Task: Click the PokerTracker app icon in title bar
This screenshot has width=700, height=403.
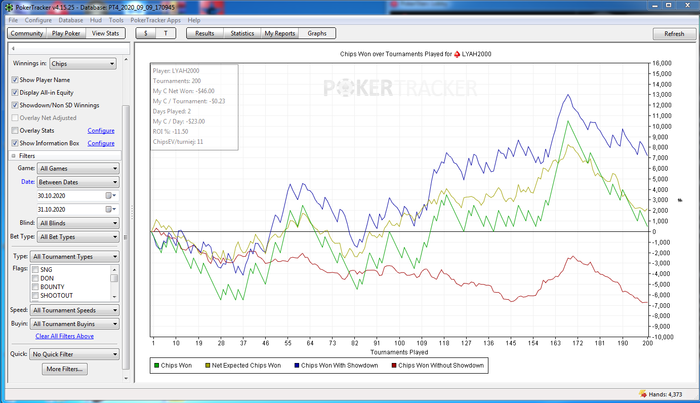Action: (x=9, y=6)
